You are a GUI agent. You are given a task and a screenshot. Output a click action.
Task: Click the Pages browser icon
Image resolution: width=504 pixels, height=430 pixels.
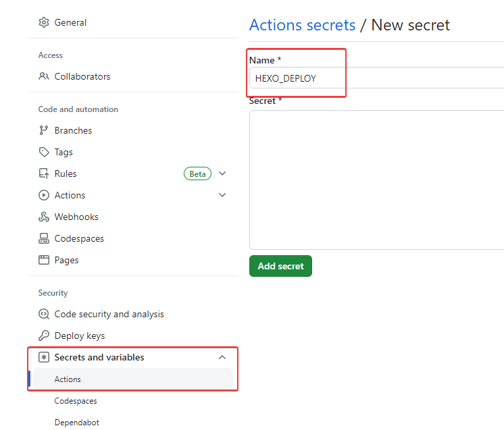(44, 260)
